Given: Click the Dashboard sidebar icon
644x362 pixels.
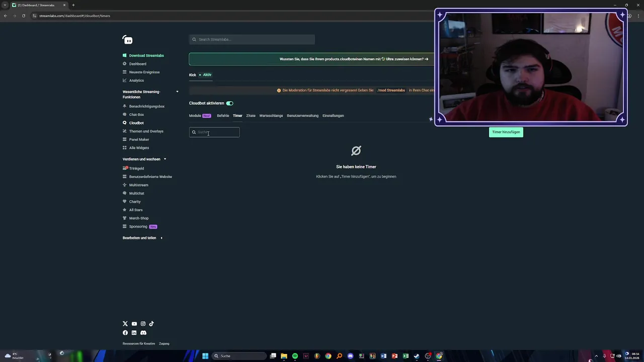Looking at the screenshot, I should [x=125, y=64].
